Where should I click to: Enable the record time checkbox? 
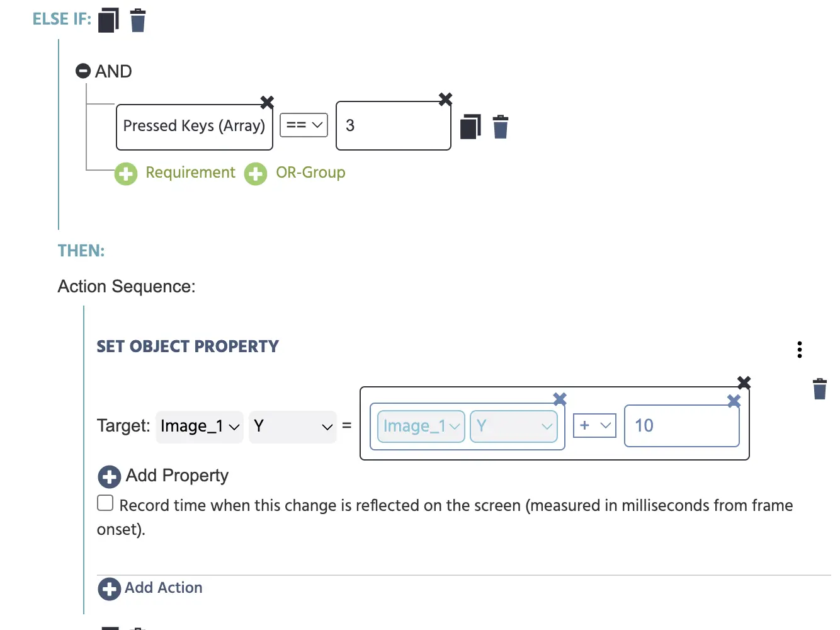[105, 503]
